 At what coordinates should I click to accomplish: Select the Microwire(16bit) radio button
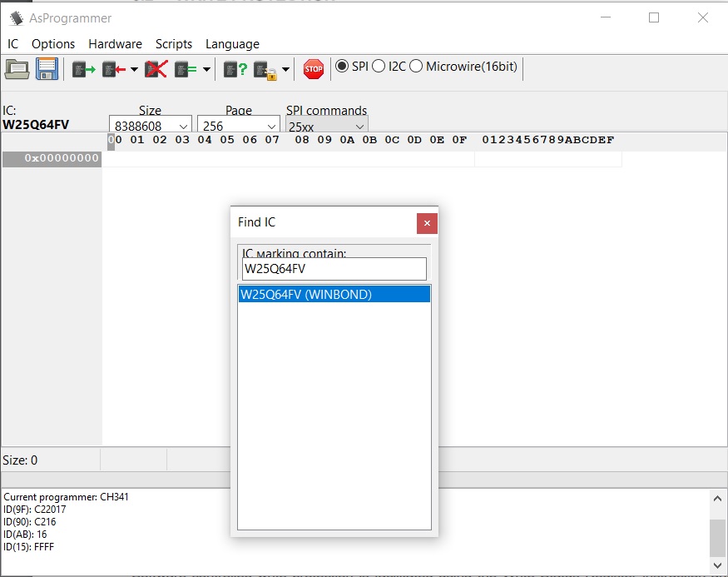pyautogui.click(x=416, y=67)
